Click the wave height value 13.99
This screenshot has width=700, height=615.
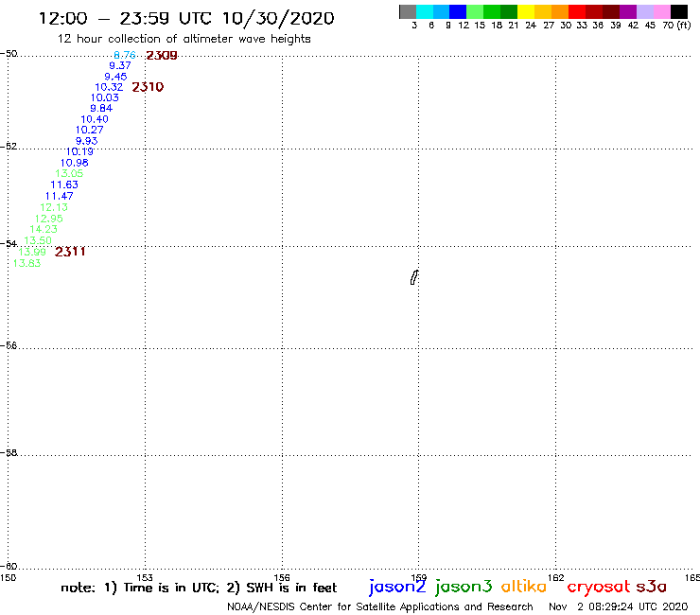(x=32, y=252)
